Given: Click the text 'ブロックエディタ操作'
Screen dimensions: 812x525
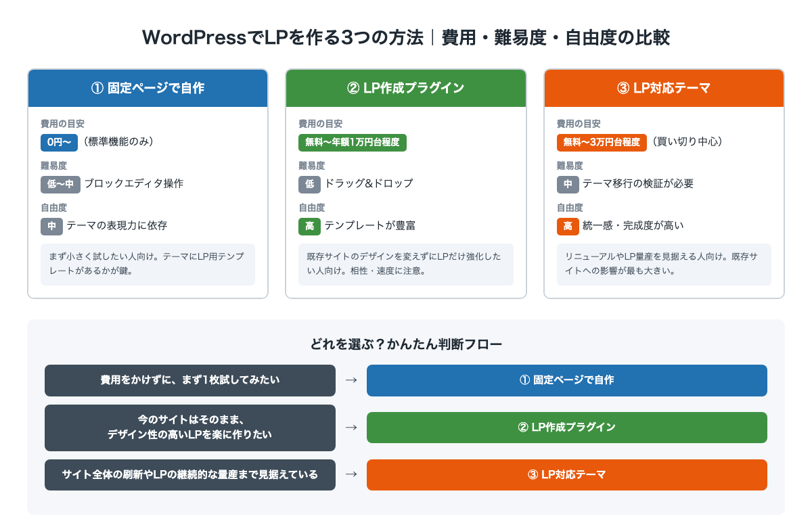Looking at the screenshot, I should tap(134, 184).
